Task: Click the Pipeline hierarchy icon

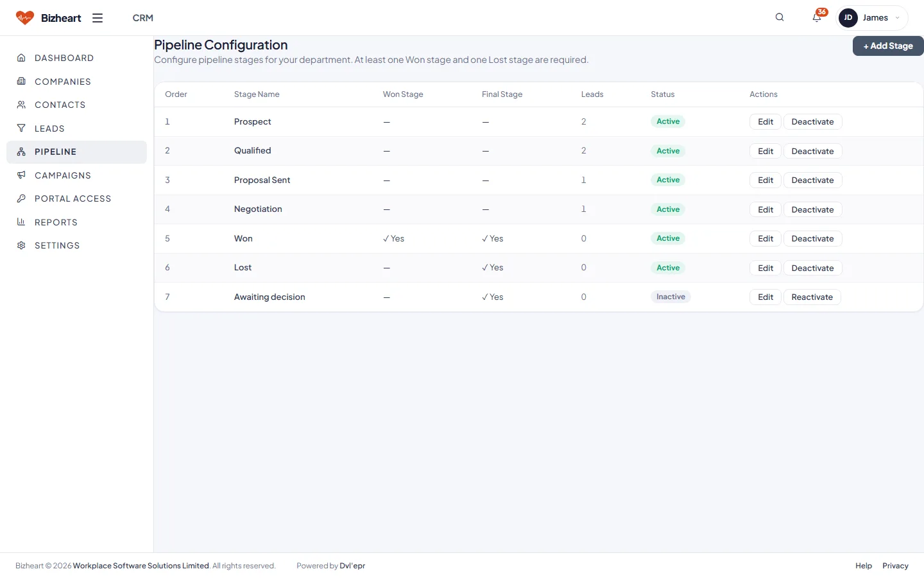Action: tap(21, 152)
